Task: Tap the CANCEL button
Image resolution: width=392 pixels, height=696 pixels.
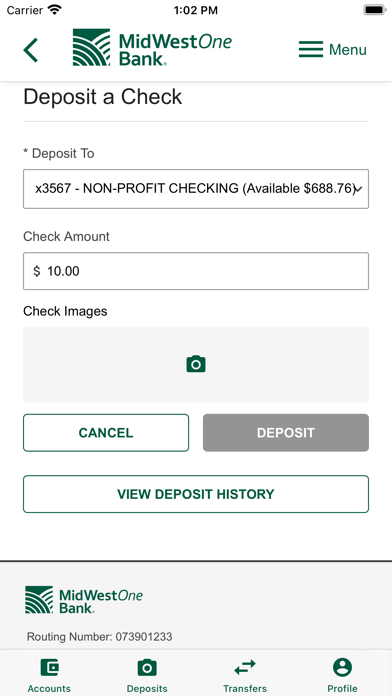Action: (106, 433)
